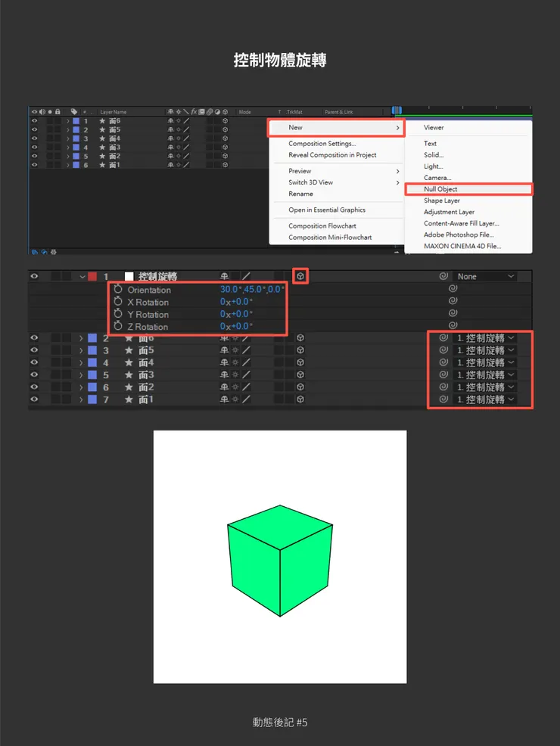Click the parent pick whip for 面1 layer 7
This screenshot has width=560, height=746.
tap(443, 399)
